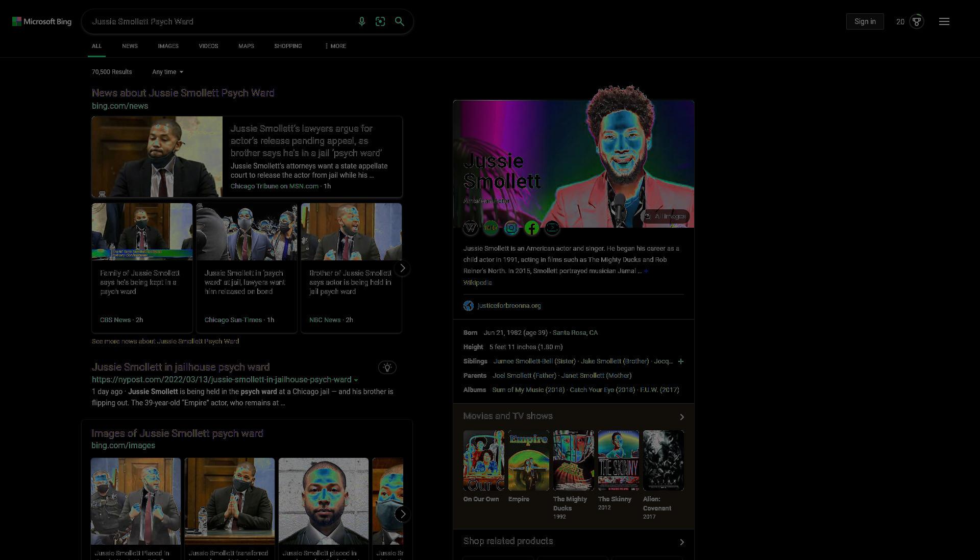Open Facebook profile icon
This screenshot has width=980, height=560.
coord(532,228)
